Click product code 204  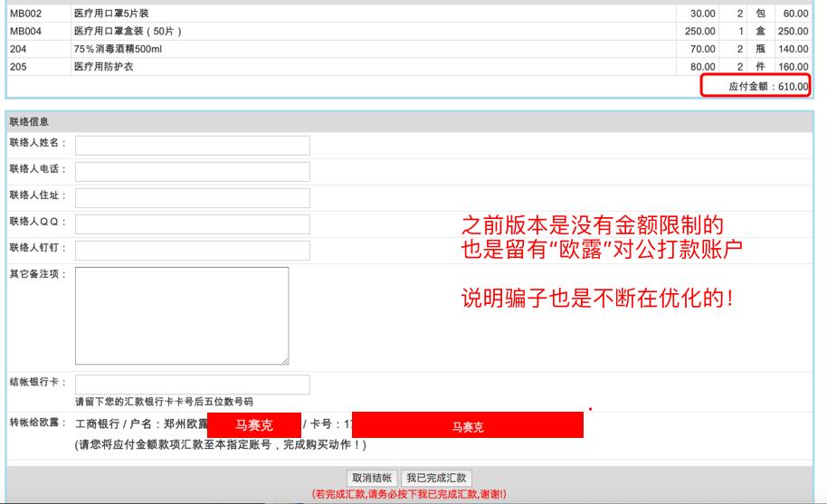point(18,49)
